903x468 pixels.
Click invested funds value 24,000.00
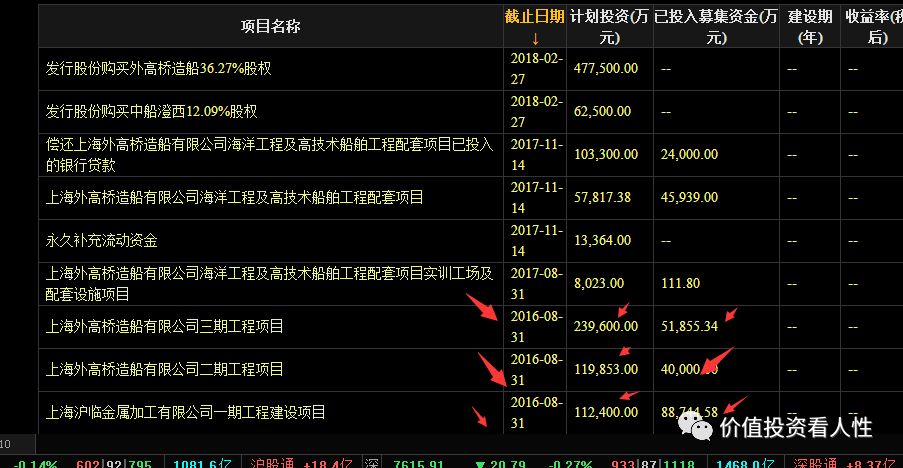click(x=689, y=155)
